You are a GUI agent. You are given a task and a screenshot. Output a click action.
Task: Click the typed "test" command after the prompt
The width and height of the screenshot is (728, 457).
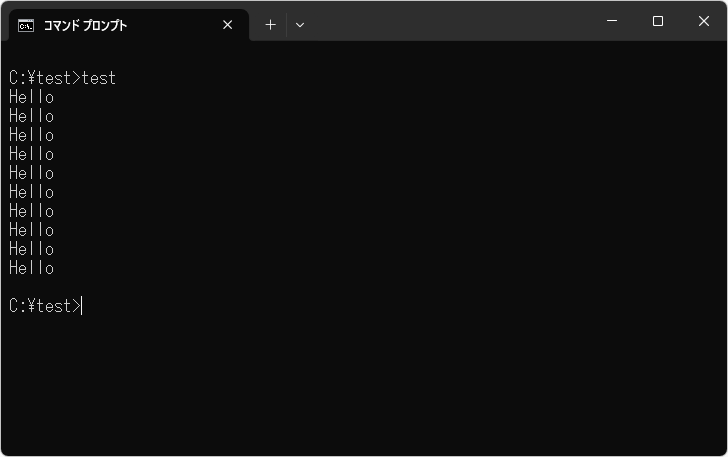pyautogui.click(x=99, y=78)
